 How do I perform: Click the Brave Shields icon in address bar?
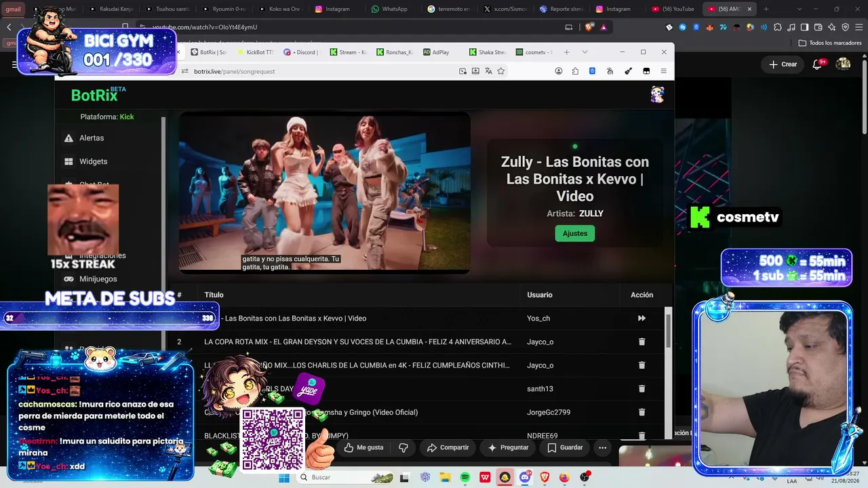coord(589,27)
